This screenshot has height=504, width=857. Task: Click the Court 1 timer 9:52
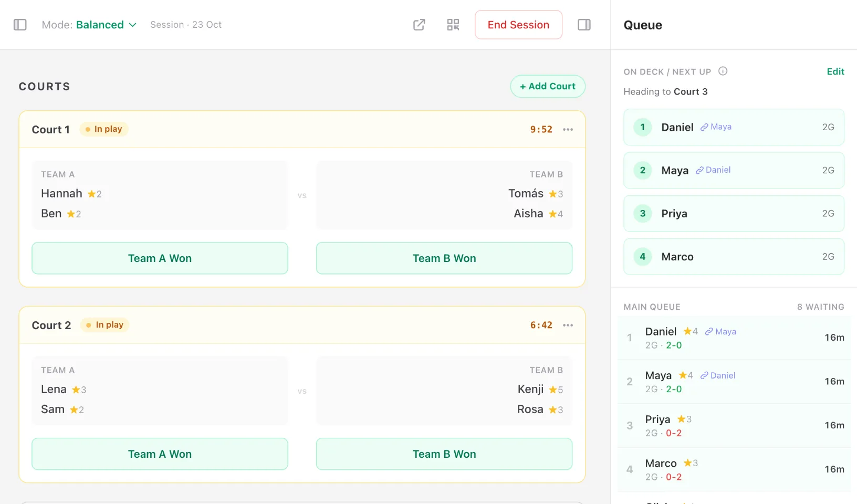click(x=541, y=130)
